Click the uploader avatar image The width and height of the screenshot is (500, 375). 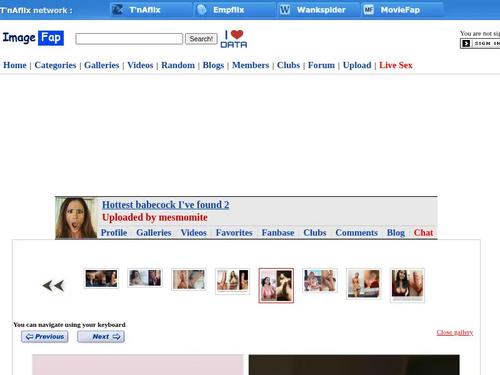pos(76,218)
